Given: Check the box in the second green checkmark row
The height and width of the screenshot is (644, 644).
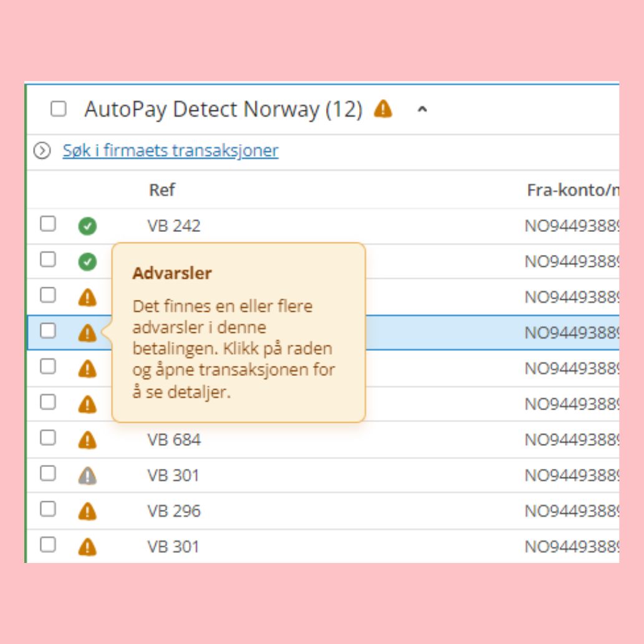Looking at the screenshot, I should pyautogui.click(x=48, y=259).
